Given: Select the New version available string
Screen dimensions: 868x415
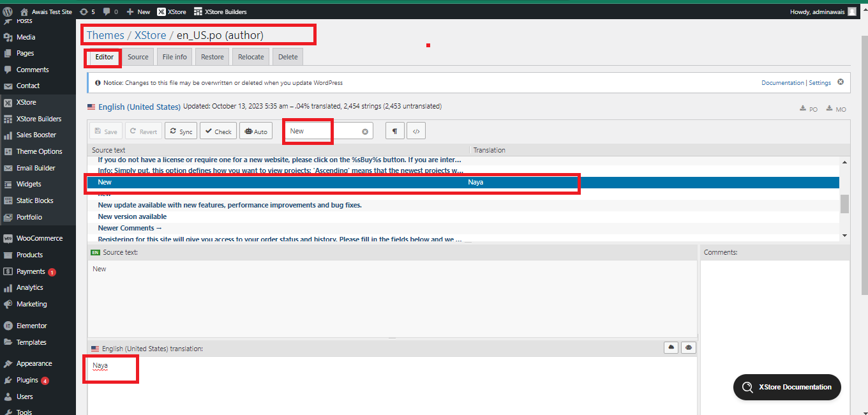Looking at the screenshot, I should click(x=463, y=216).
